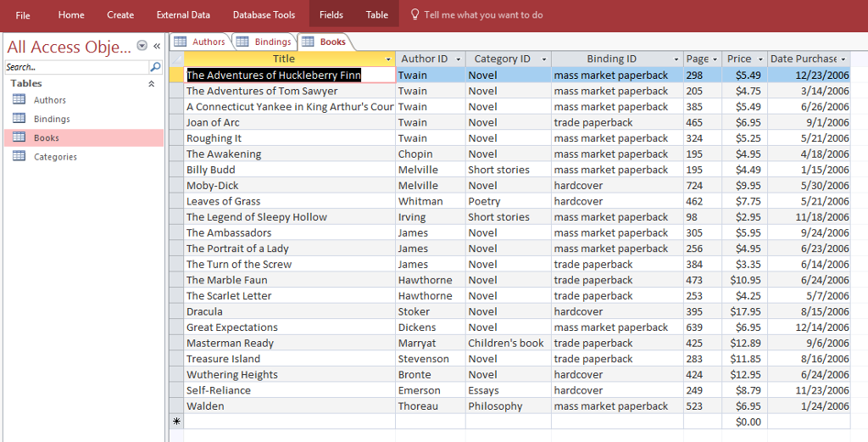Collapse the Tables group
The width and height of the screenshot is (868, 442).
tap(152, 84)
